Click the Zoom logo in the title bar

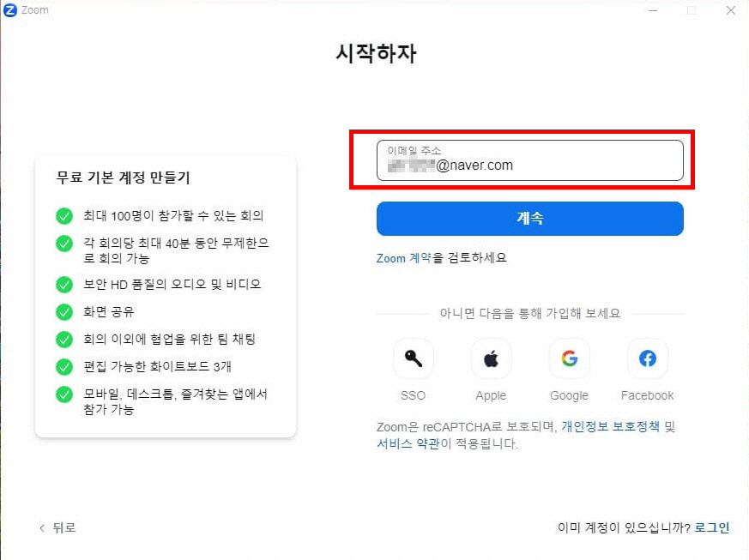click(x=9, y=9)
